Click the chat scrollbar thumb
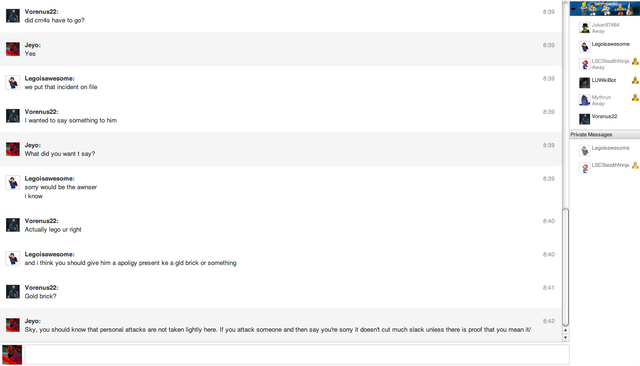 click(565, 267)
